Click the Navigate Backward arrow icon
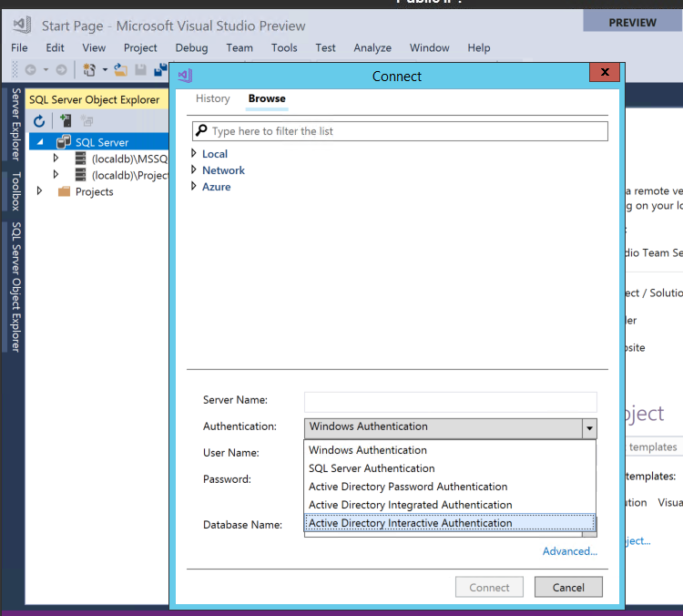Screen dimensions: 683x616 pyautogui.click(x=30, y=70)
